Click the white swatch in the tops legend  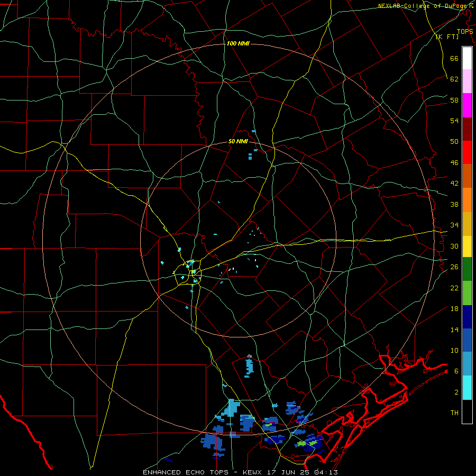tap(467, 58)
